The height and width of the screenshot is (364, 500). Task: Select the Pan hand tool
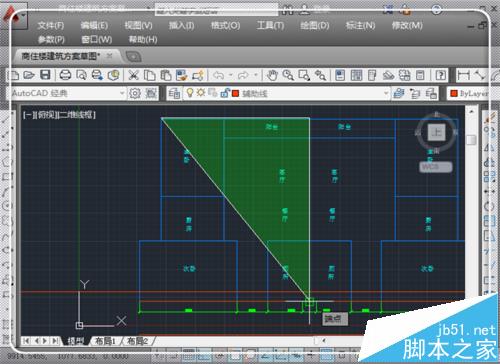(272, 75)
